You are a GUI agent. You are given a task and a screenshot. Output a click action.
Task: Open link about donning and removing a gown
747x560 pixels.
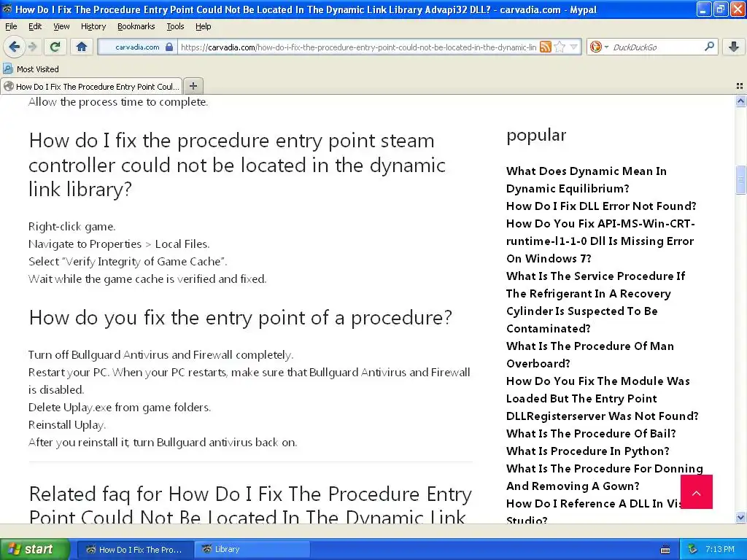(604, 477)
